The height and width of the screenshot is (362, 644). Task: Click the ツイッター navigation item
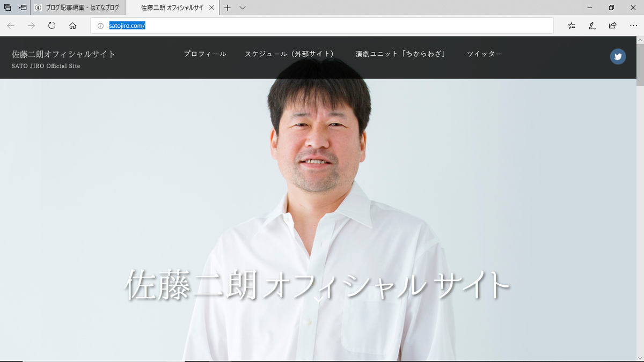pyautogui.click(x=485, y=54)
